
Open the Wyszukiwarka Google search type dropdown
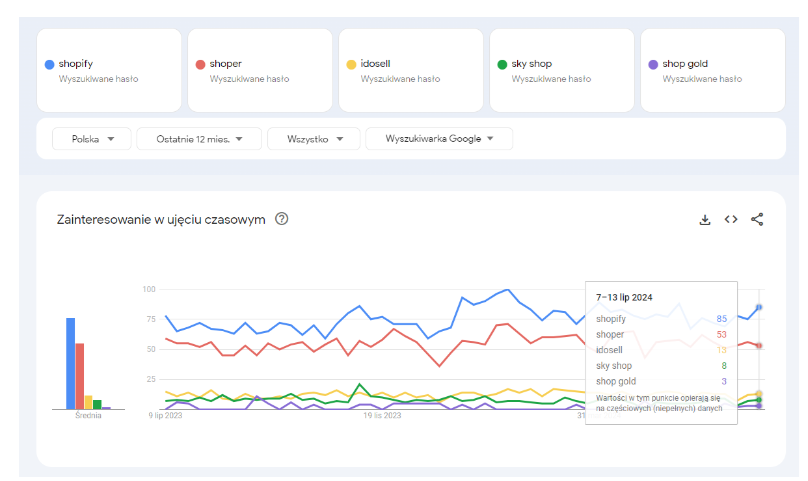coord(438,139)
